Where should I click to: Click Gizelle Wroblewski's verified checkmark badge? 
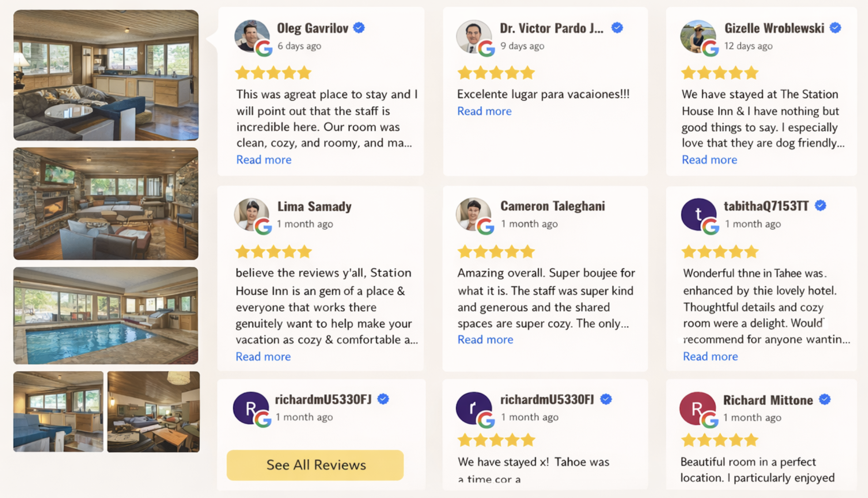(835, 28)
